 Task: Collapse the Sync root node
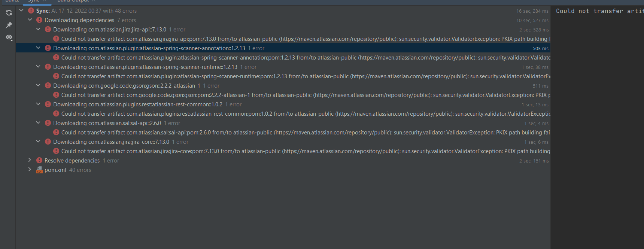pos(21,10)
